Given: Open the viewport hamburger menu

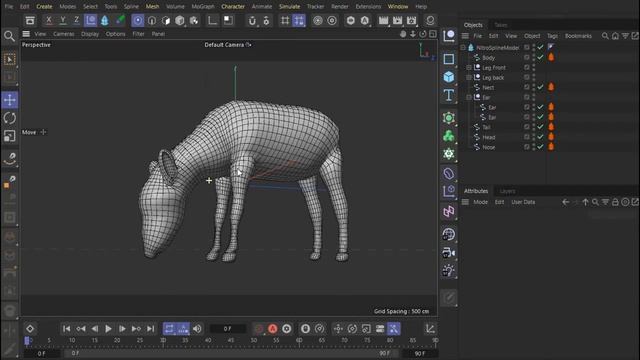Looking at the screenshot, I should point(26,34).
